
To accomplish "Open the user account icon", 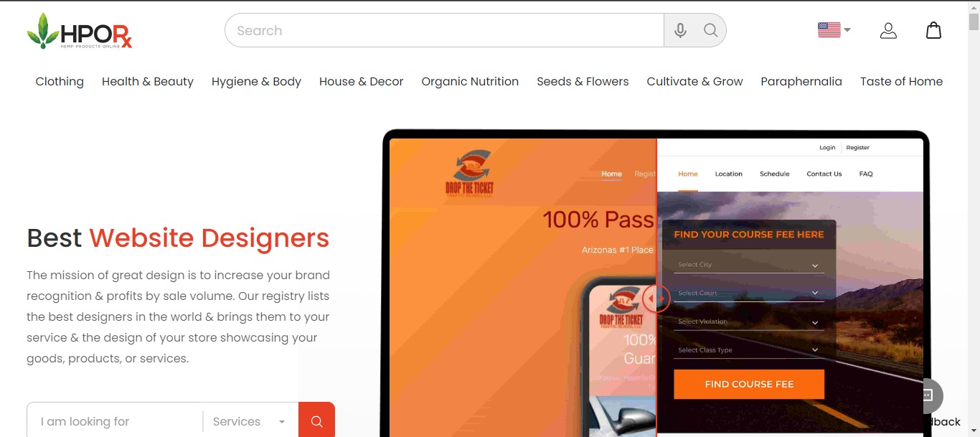I will pyautogui.click(x=888, y=31).
